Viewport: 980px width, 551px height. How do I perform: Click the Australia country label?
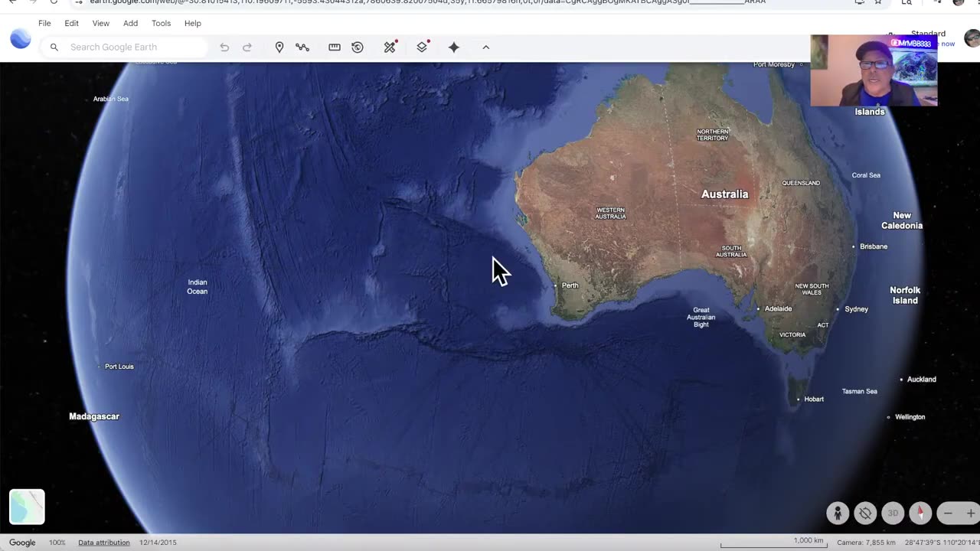(724, 194)
